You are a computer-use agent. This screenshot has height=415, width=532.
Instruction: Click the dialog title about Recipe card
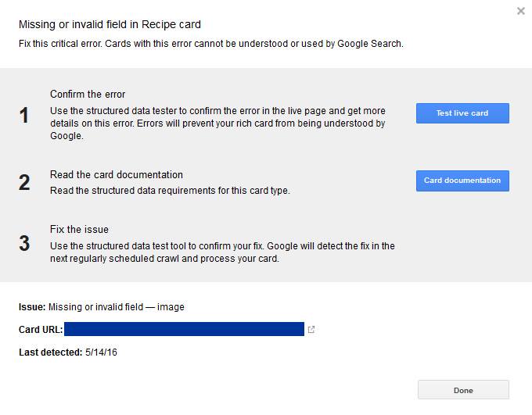(110, 25)
